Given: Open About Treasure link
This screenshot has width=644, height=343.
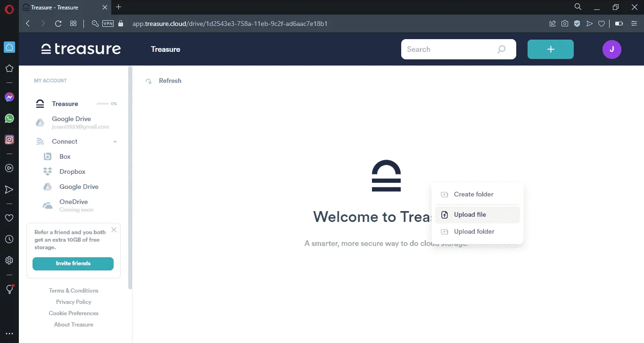Looking at the screenshot, I should click(x=74, y=325).
